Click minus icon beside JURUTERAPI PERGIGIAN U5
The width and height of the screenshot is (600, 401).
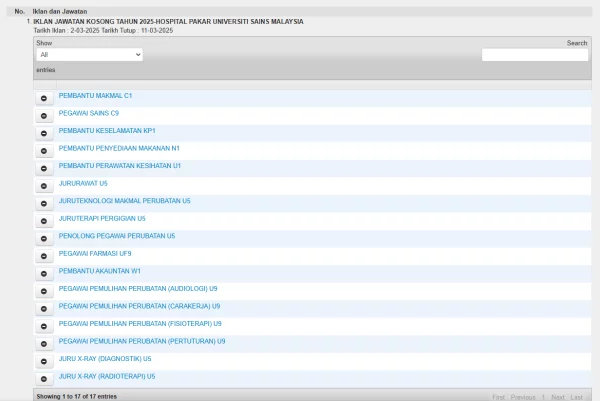coord(44,221)
